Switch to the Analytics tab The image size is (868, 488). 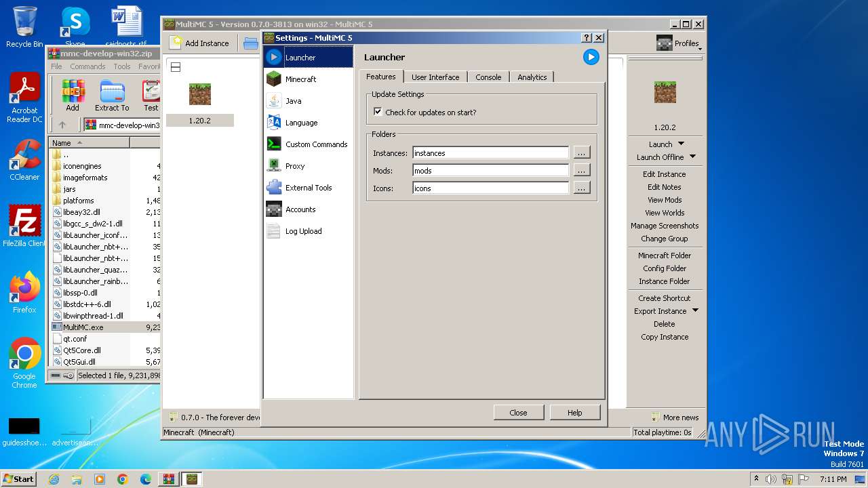click(532, 77)
